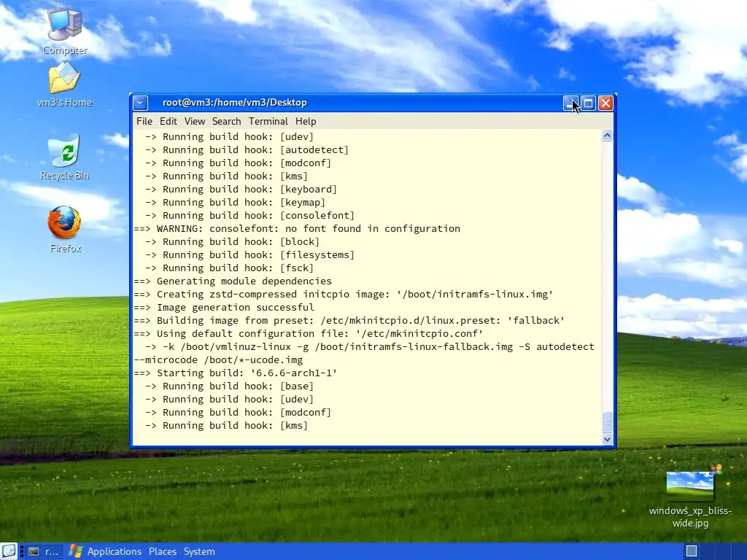Click the '[fsck]' build hook line
747x560 pixels.
click(229, 268)
